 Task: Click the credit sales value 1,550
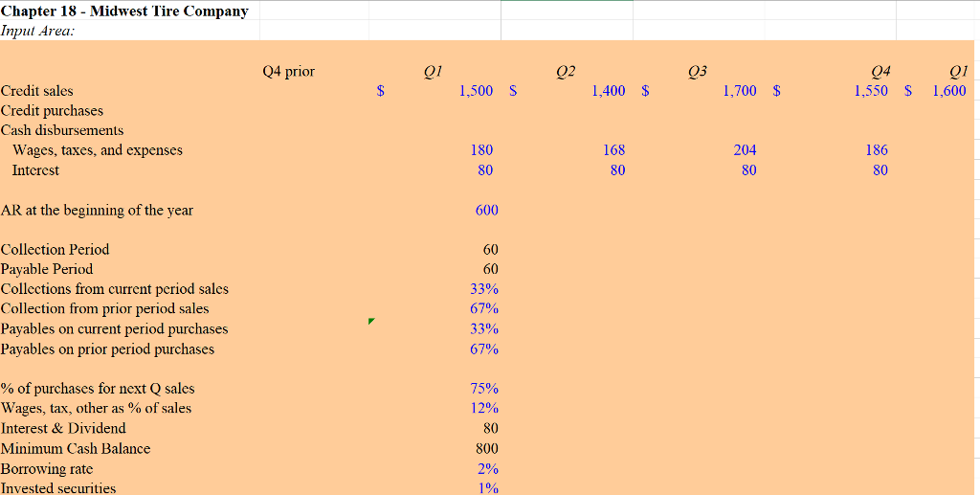pos(871,91)
